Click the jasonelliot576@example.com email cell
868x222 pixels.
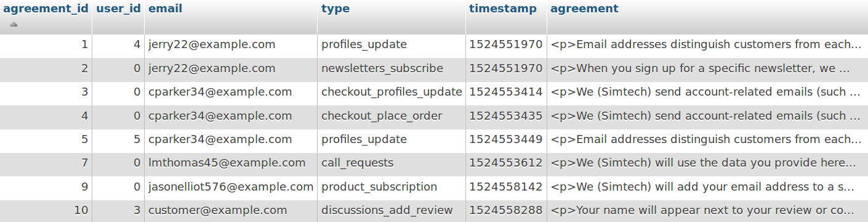[x=231, y=187]
